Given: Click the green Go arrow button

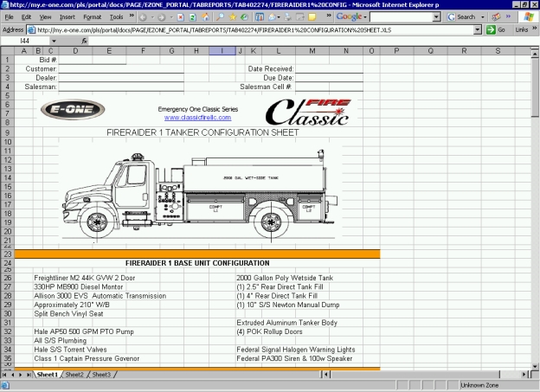Looking at the screenshot, I should (x=491, y=30).
